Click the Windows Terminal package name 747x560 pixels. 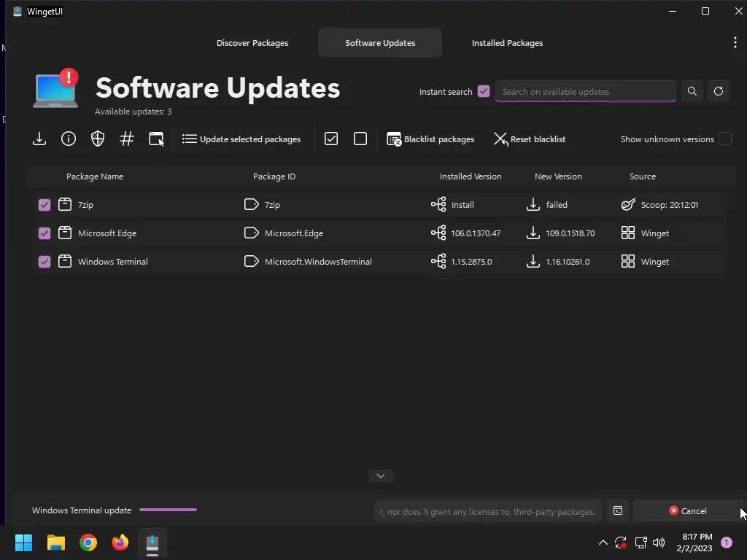coord(113,262)
